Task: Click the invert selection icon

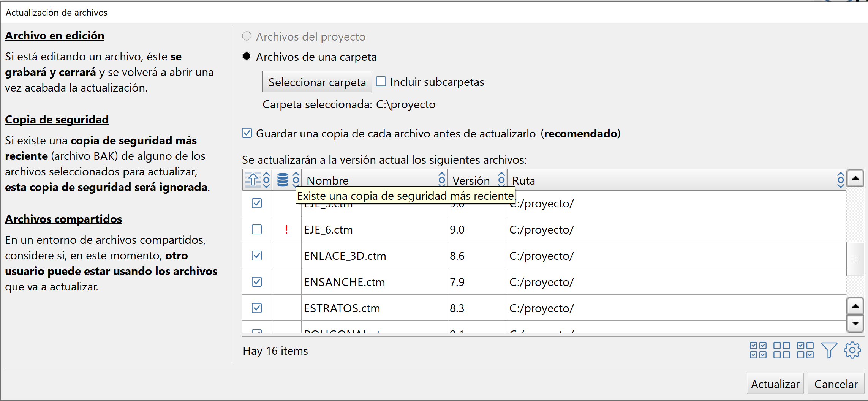Action: [805, 350]
